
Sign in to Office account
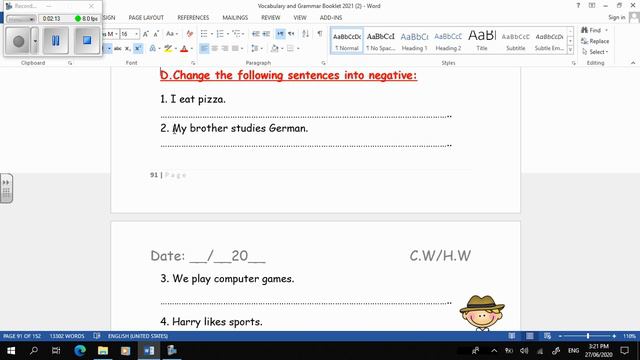(616, 17)
